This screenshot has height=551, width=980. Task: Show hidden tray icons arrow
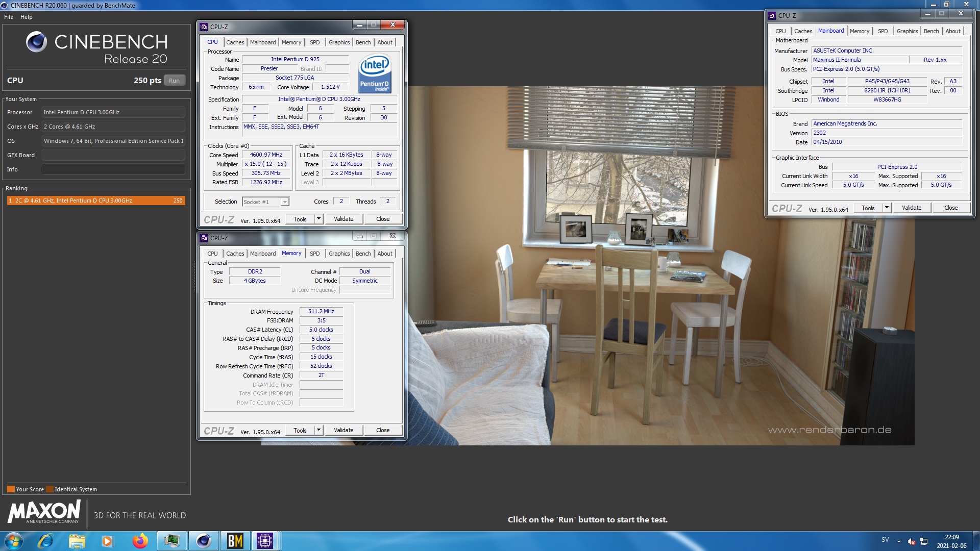click(899, 541)
